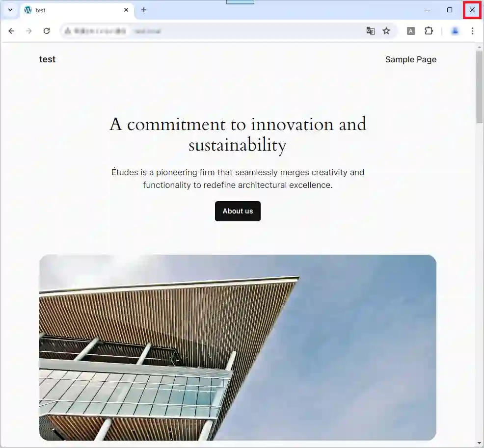484x448 pixels.
Task: Click the forward navigation arrow
Action: [29, 31]
